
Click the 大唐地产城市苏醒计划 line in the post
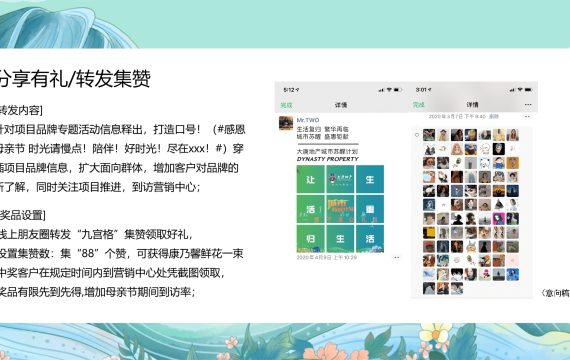[327, 151]
